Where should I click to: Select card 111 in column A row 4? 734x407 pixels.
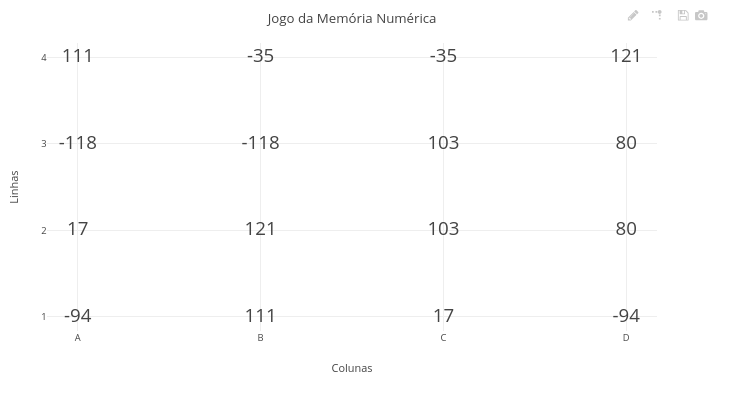tap(78, 56)
